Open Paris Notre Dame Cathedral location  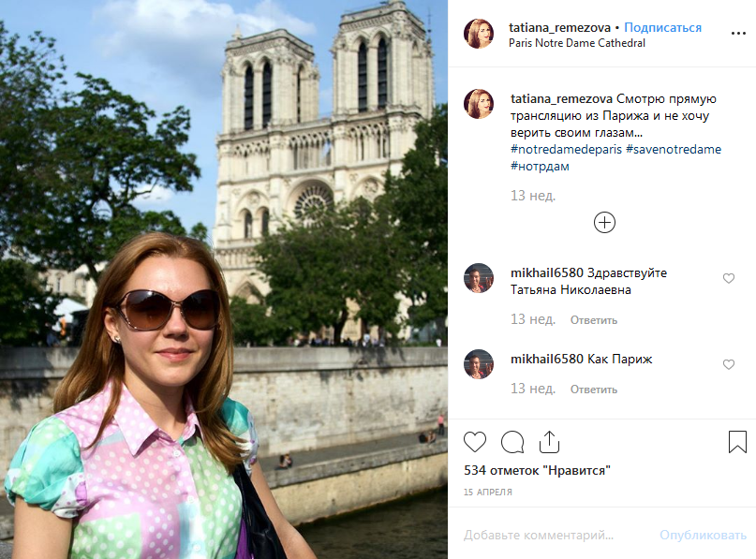point(576,43)
